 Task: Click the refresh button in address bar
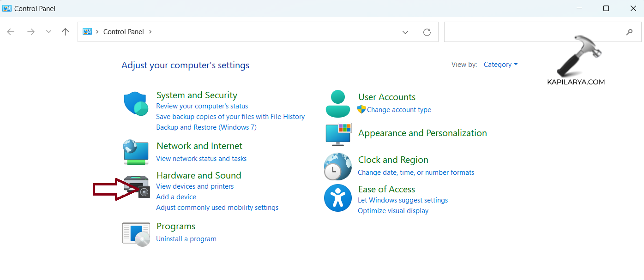[x=427, y=32]
